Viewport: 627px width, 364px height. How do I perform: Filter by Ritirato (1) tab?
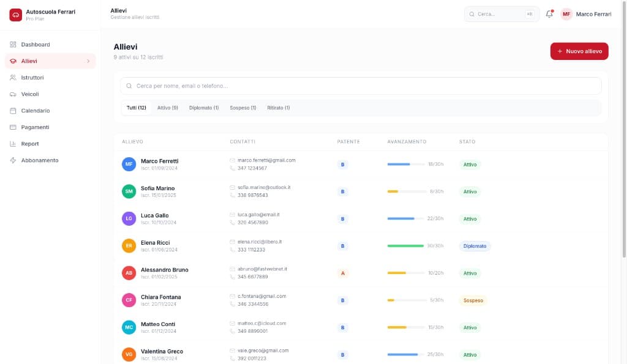pos(278,108)
